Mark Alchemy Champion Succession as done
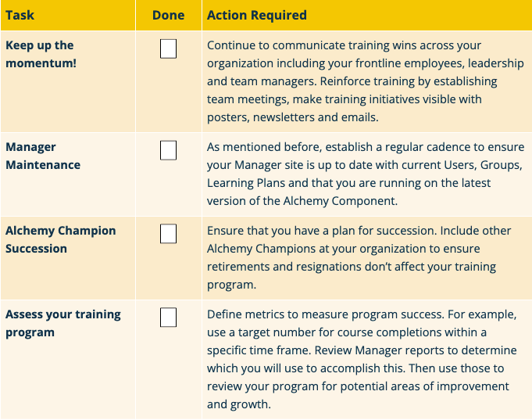 pyautogui.click(x=168, y=234)
